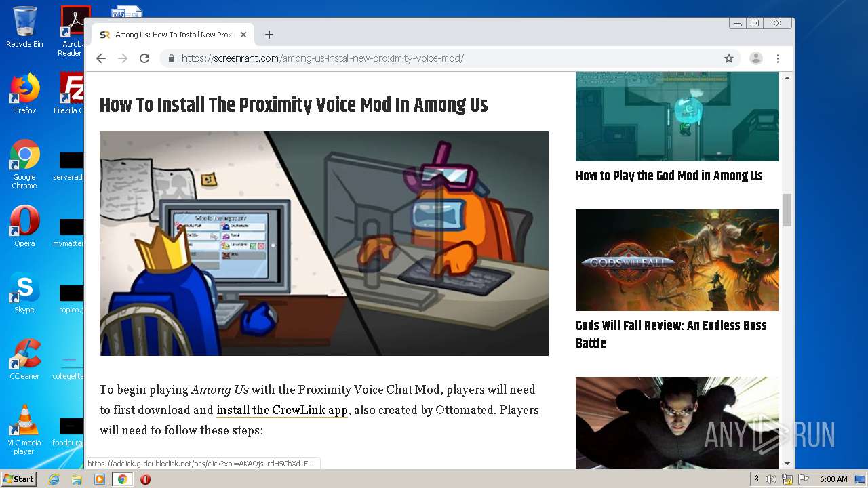Screen dimensions: 868x488
Task: Launch CCleaner desktop shortcut
Action: tap(24, 359)
